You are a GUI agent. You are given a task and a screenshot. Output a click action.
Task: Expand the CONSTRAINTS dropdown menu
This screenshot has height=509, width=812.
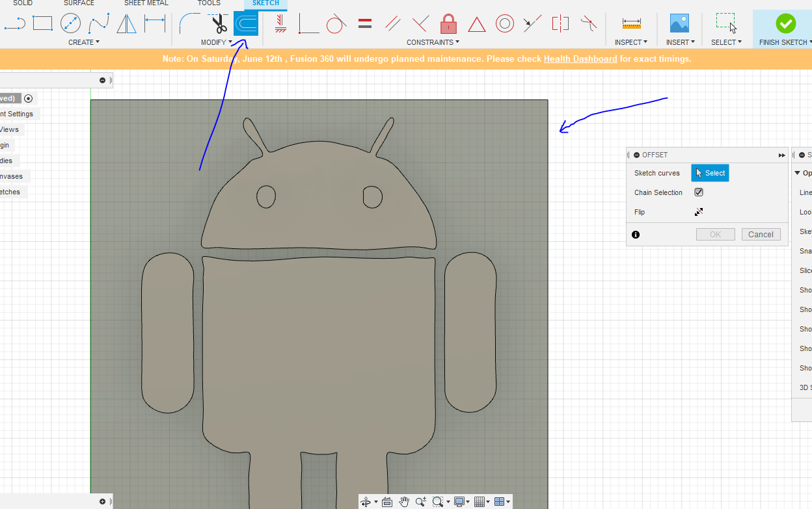(433, 42)
